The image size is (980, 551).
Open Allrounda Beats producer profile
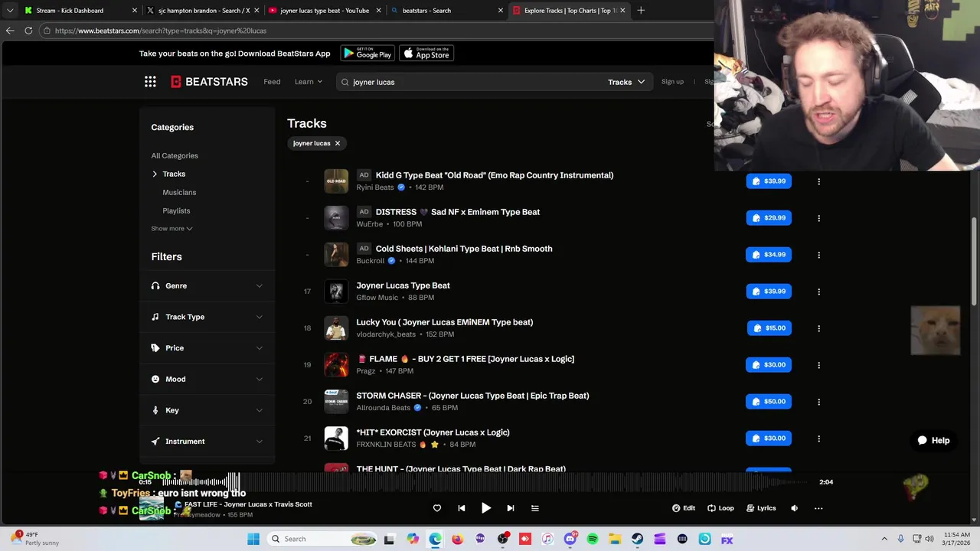tap(384, 408)
